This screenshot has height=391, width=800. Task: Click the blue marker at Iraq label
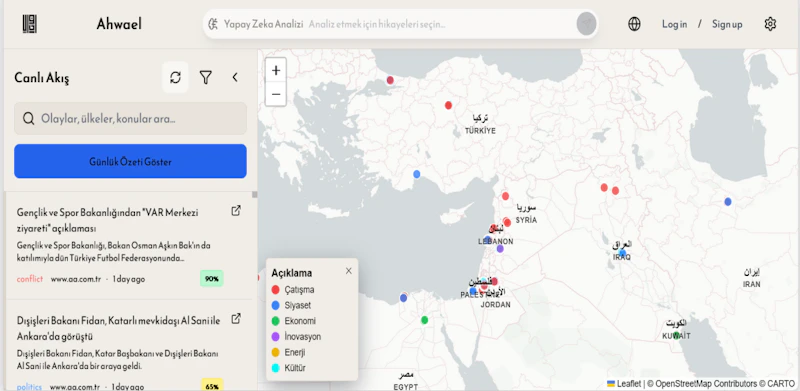click(x=622, y=253)
